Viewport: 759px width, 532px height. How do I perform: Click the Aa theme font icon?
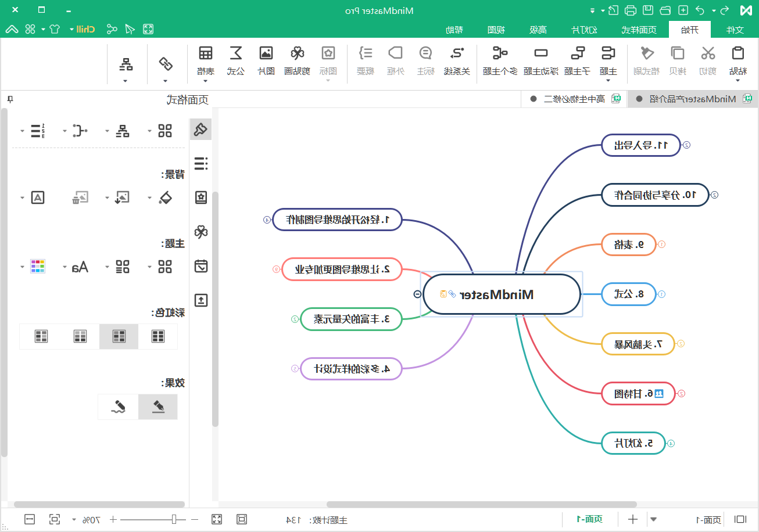[80, 267]
